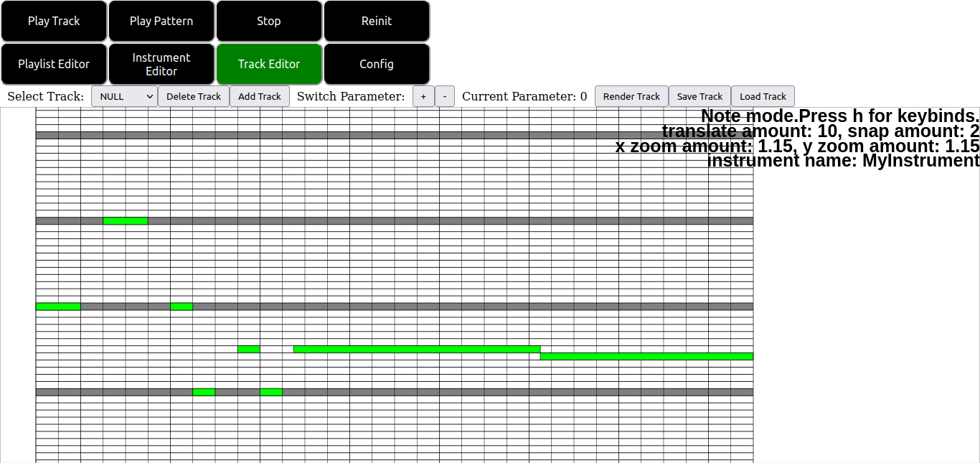
Task: Select the leftmost green note at the grid start
Action: 58,307
